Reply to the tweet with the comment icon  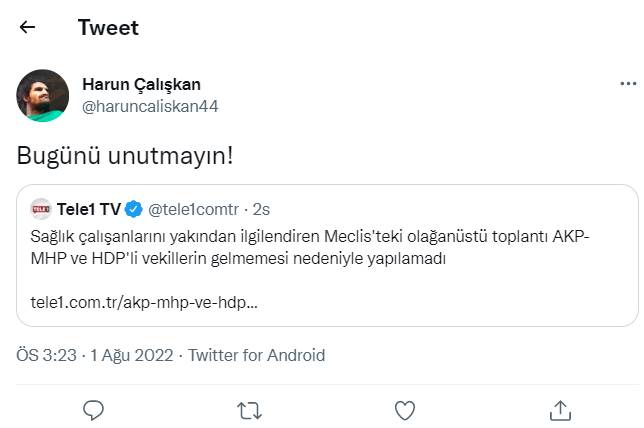[x=94, y=409]
